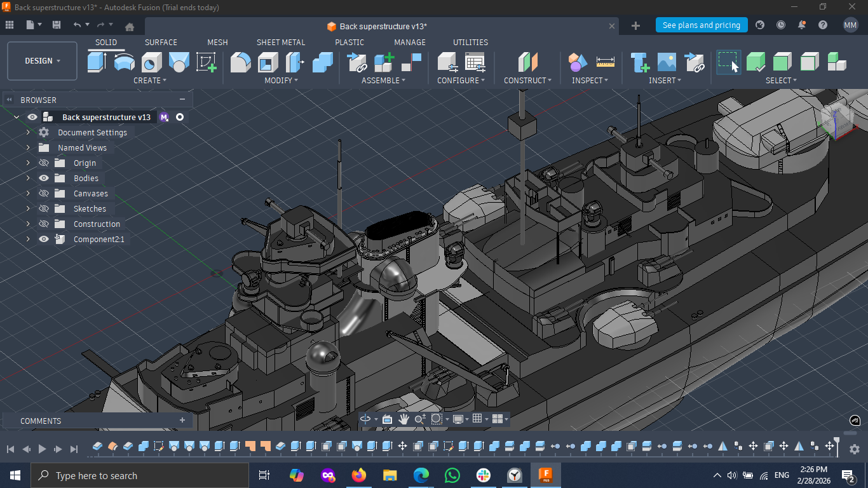Open File Explorer from the taskbar
868x488 pixels.
point(390,475)
